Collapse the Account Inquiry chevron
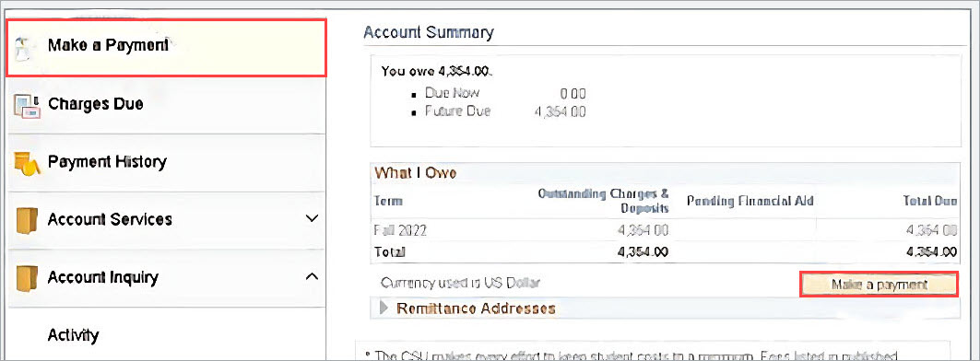This screenshot has height=361, width=980. pyautogui.click(x=312, y=276)
